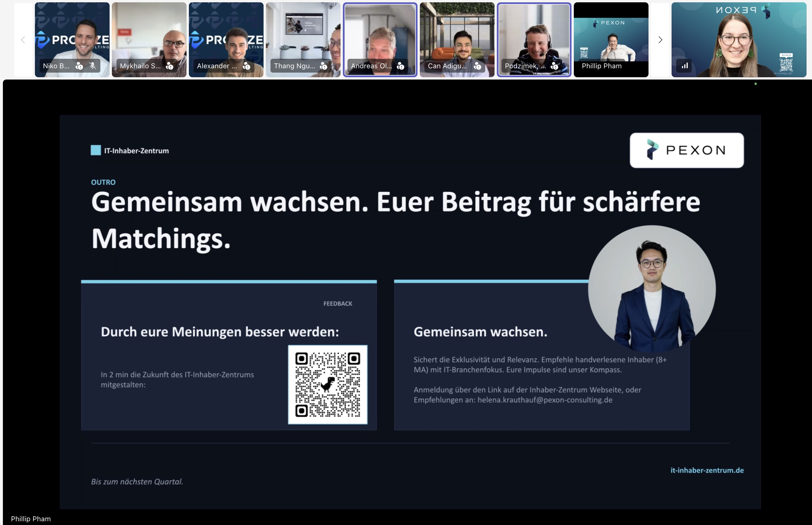Click the circular presenter portrait on the slide
Viewport: 812px width, 525px height.
coord(652,289)
